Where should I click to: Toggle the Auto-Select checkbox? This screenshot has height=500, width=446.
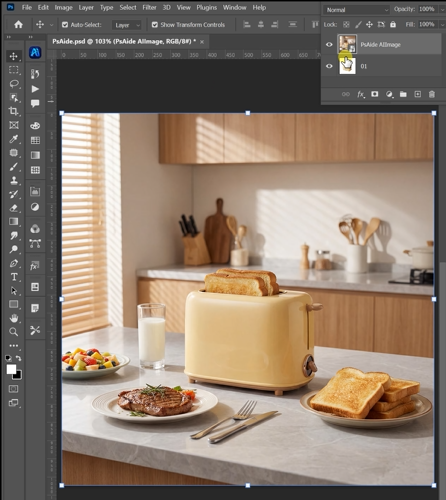pos(65,25)
